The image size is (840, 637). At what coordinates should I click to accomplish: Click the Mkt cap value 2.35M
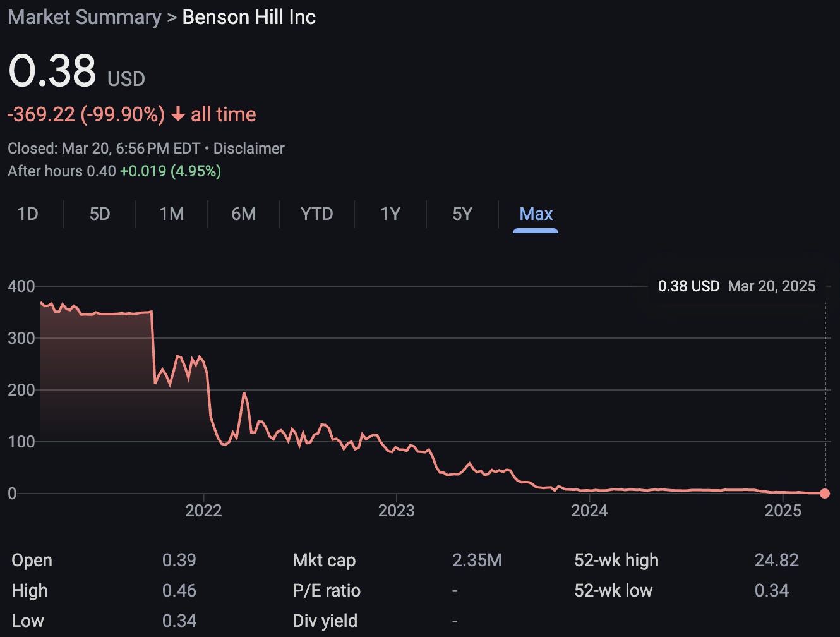click(x=477, y=561)
